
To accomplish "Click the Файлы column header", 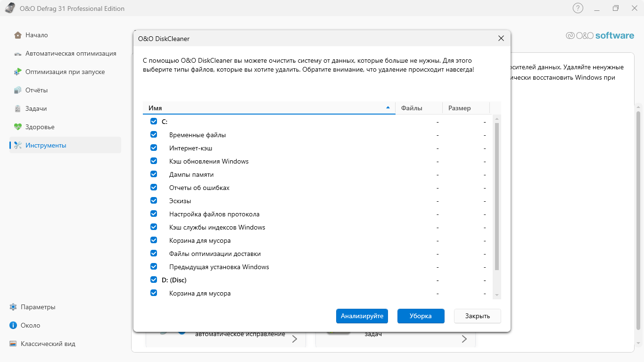I will tap(419, 108).
